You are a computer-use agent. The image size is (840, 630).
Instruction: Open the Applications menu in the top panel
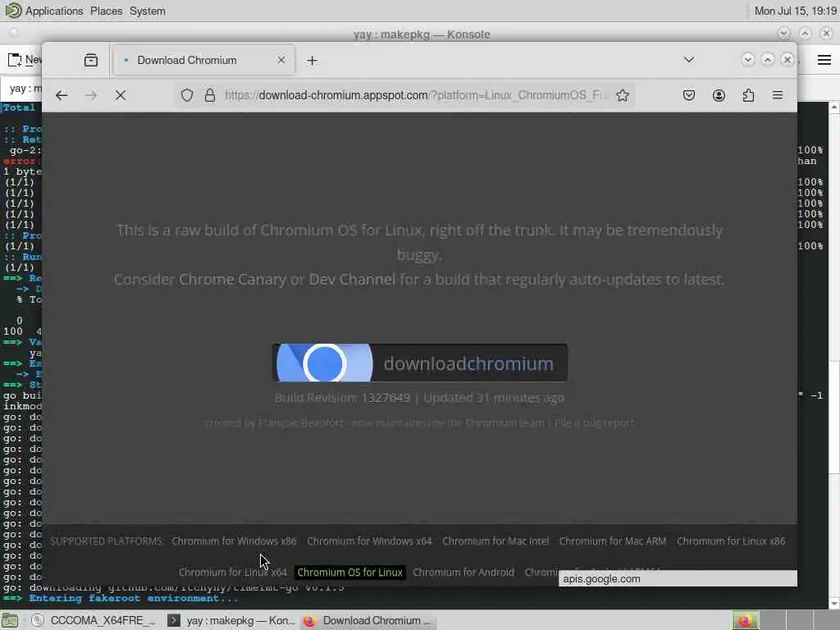click(x=54, y=11)
